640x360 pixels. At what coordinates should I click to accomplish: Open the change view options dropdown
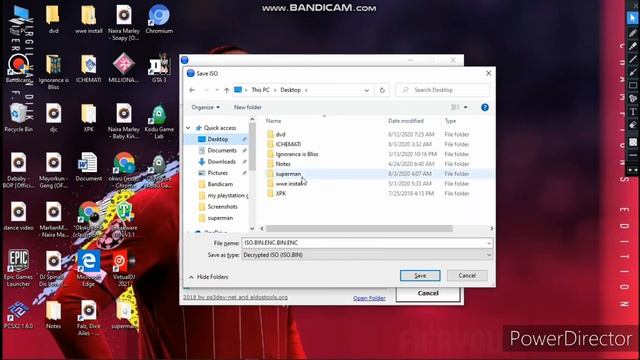[466, 107]
